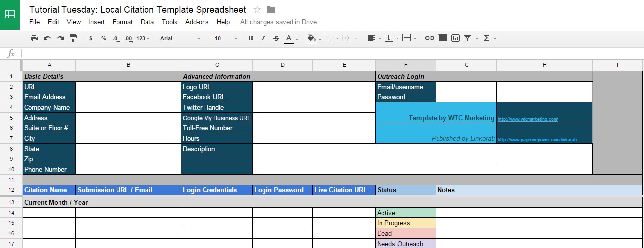Open the text wrapping dropdown
The image size is (644, 248).
(409, 38)
